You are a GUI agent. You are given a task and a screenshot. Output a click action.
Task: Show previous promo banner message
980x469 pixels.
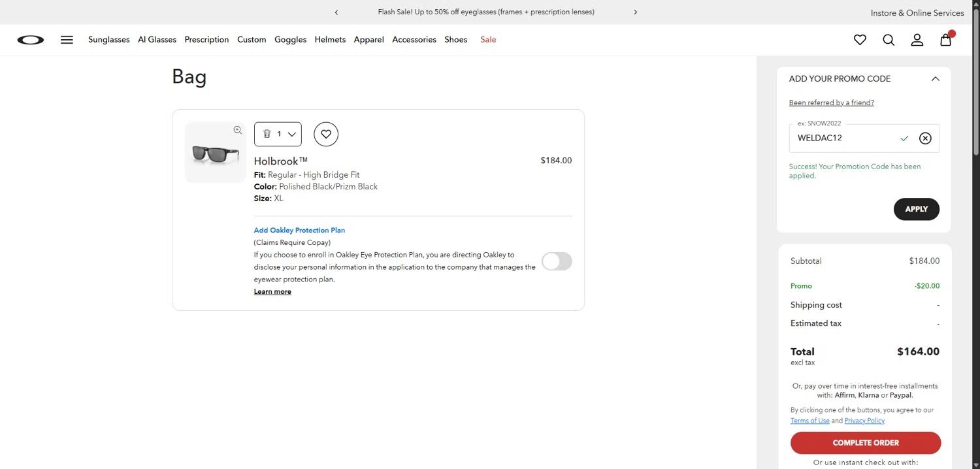[x=336, y=12]
